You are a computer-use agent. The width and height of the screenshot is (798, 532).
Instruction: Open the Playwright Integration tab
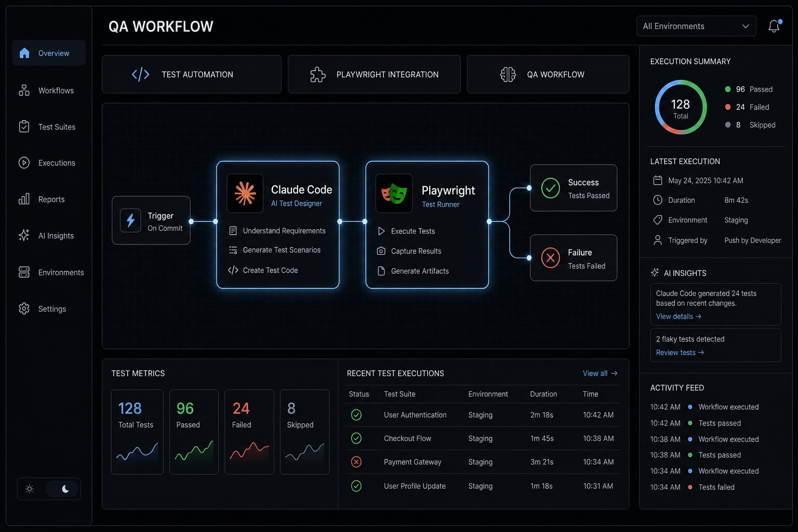click(x=374, y=74)
